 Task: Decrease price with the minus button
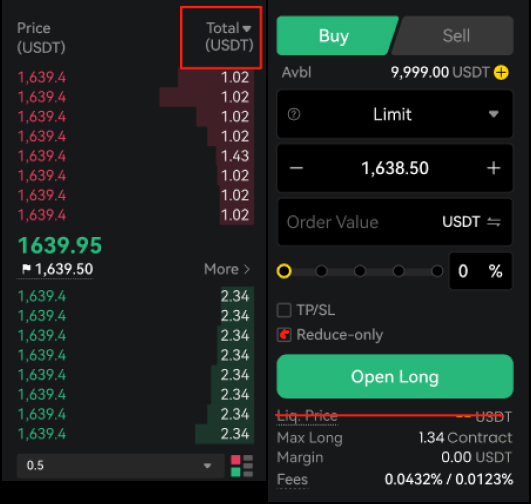[x=296, y=168]
